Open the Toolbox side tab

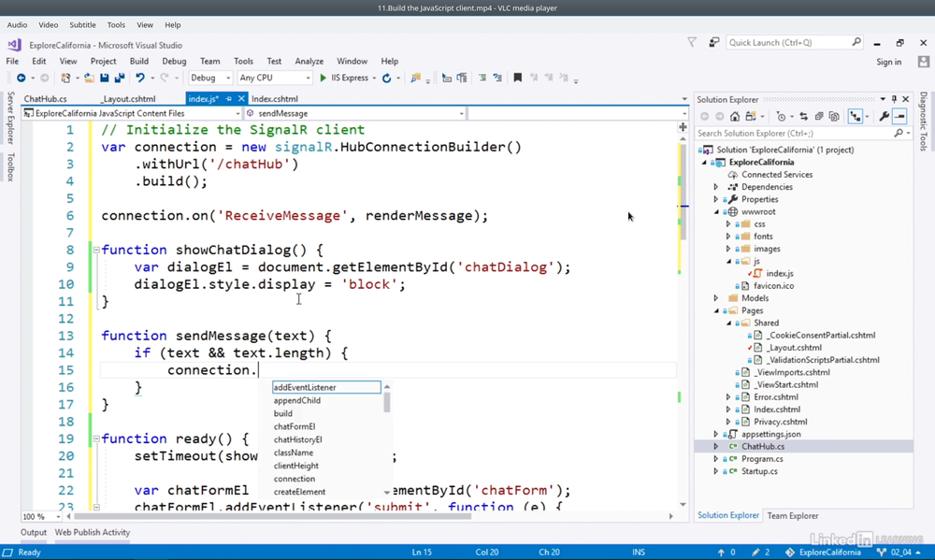(10, 167)
